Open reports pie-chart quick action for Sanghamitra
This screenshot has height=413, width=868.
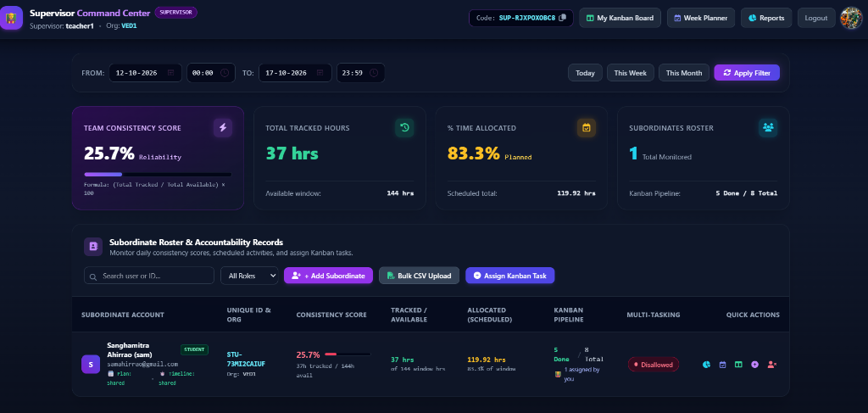[706, 365]
